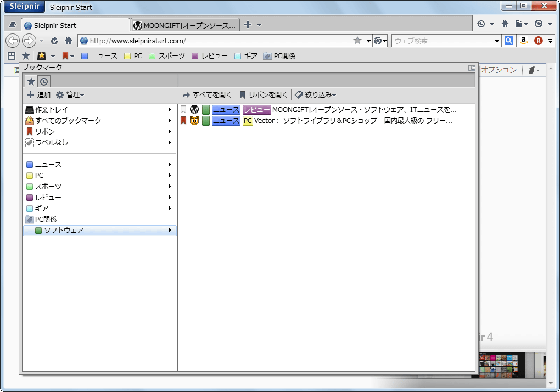
Task: Open スポーツ label on the bookmarks bar
Action: (167, 55)
